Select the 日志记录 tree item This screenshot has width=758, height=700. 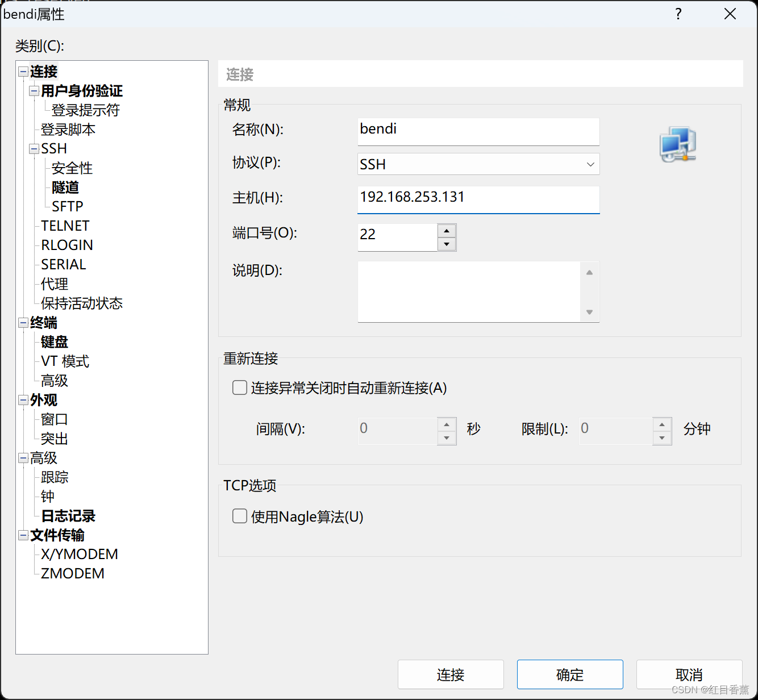pyautogui.click(x=67, y=516)
